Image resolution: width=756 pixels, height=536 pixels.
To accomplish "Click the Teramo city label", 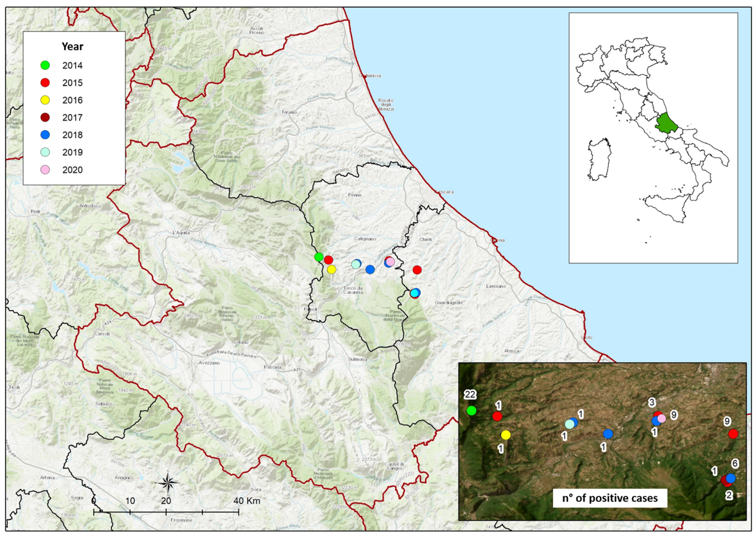I will [289, 112].
